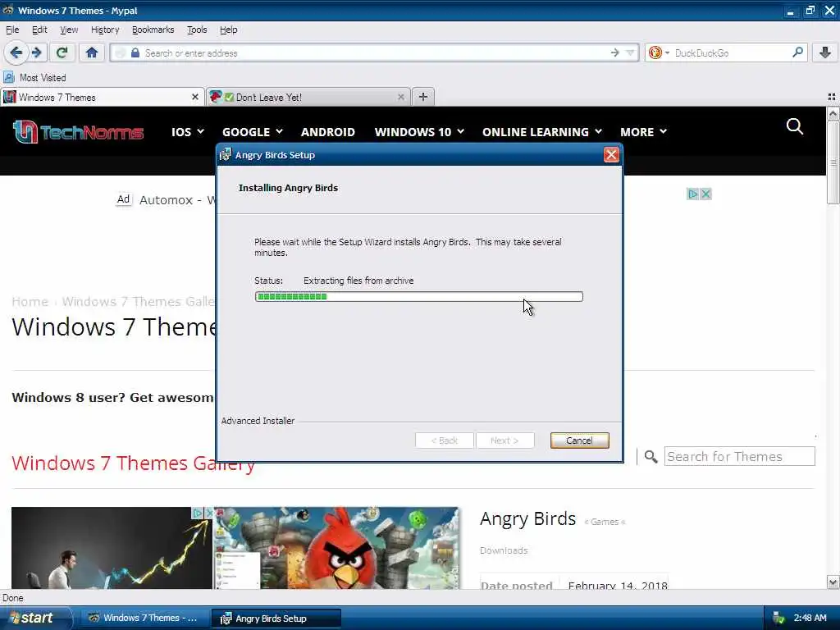This screenshot has height=630, width=840.
Task: Click the Home breadcrumb link
Action: 30,302
